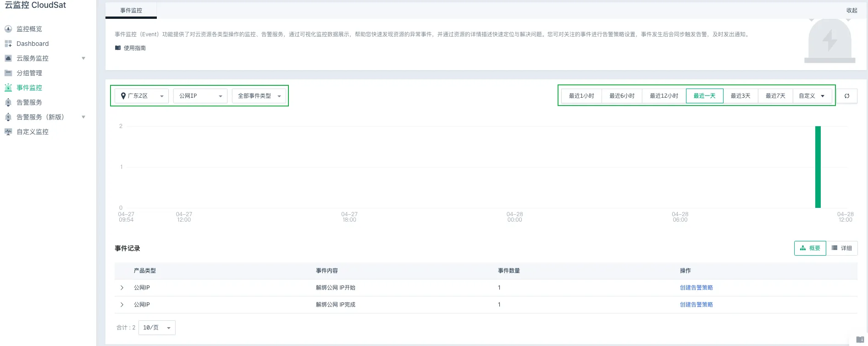Open the 10/页 page size selector
This screenshot has height=346, width=868.
coord(157,328)
